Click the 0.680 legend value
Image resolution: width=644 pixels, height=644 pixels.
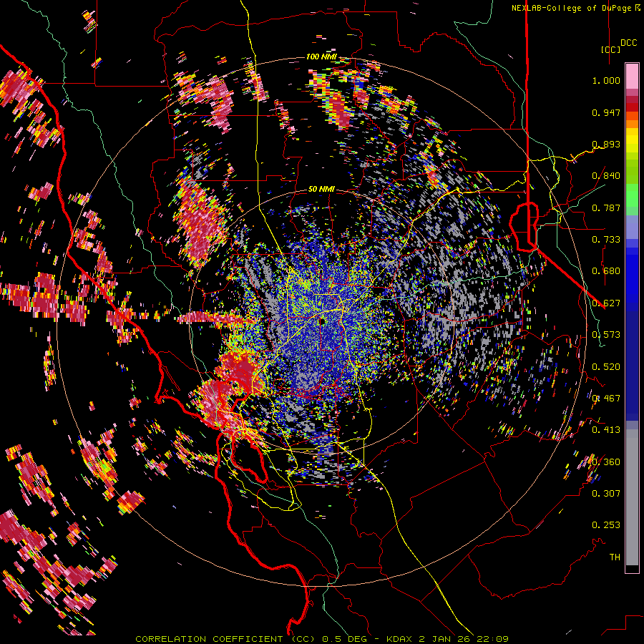pos(606,271)
